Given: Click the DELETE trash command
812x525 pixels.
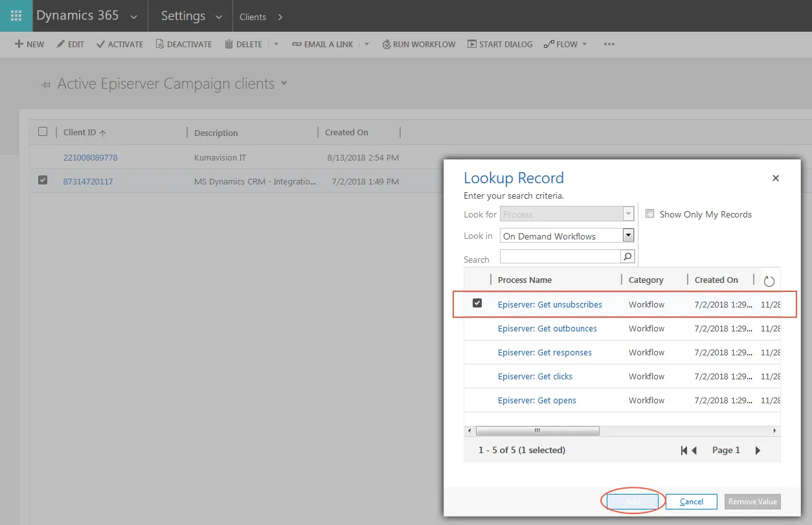Looking at the screenshot, I should pos(243,44).
